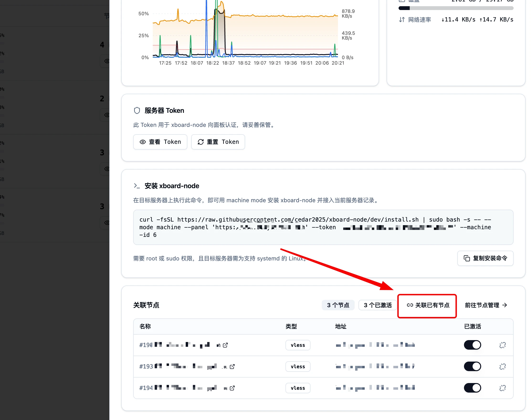The image size is (532, 420).
Task: Click the vless tag for node #190
Action: point(298,345)
